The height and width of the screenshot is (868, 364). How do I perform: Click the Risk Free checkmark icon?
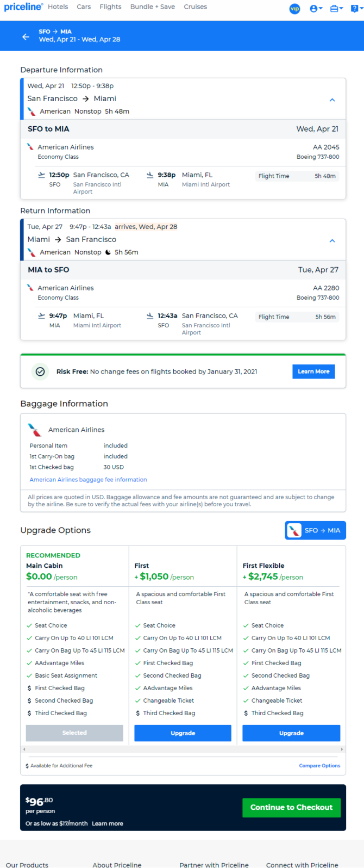coord(40,371)
